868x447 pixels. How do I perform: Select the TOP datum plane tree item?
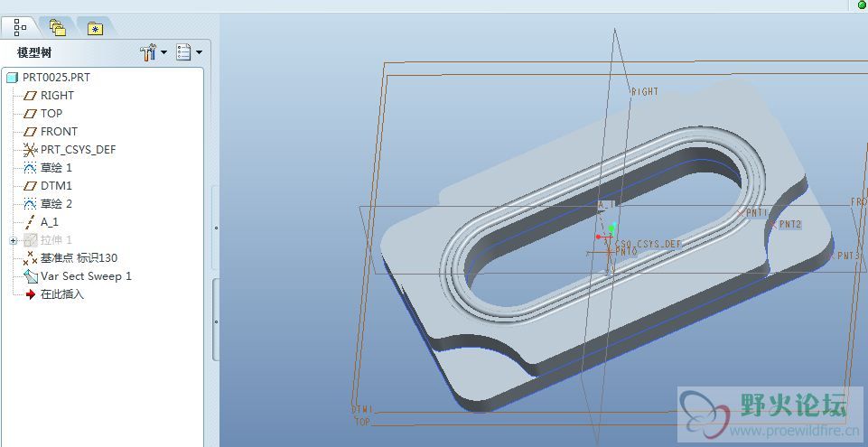coord(51,114)
